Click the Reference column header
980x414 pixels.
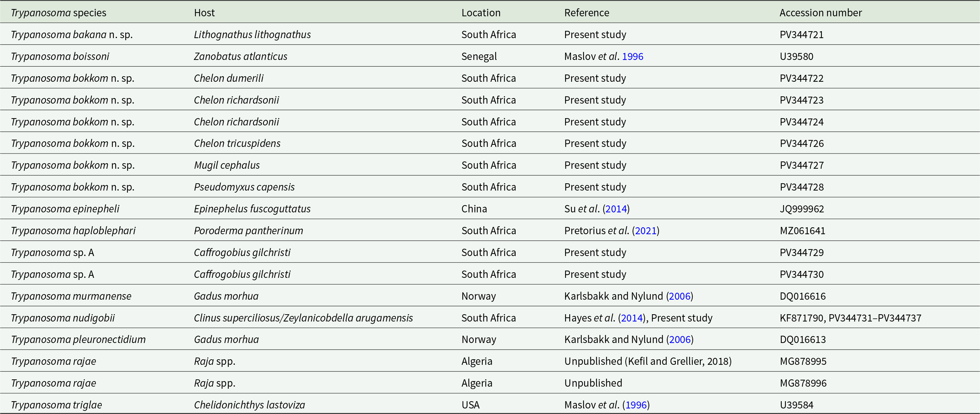(587, 13)
